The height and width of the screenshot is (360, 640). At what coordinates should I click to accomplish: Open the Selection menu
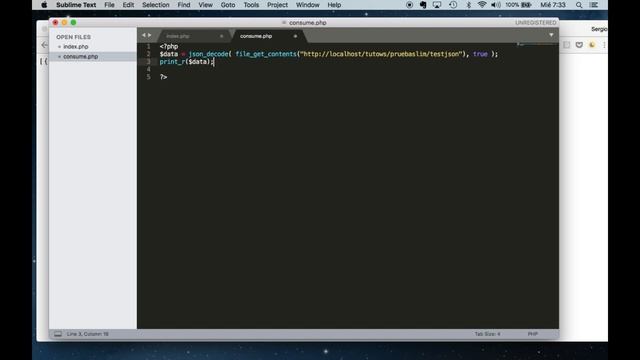(156, 5)
